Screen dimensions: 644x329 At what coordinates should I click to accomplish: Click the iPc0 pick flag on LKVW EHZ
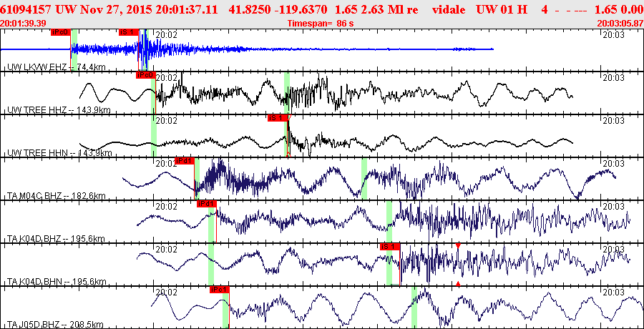click(60, 32)
